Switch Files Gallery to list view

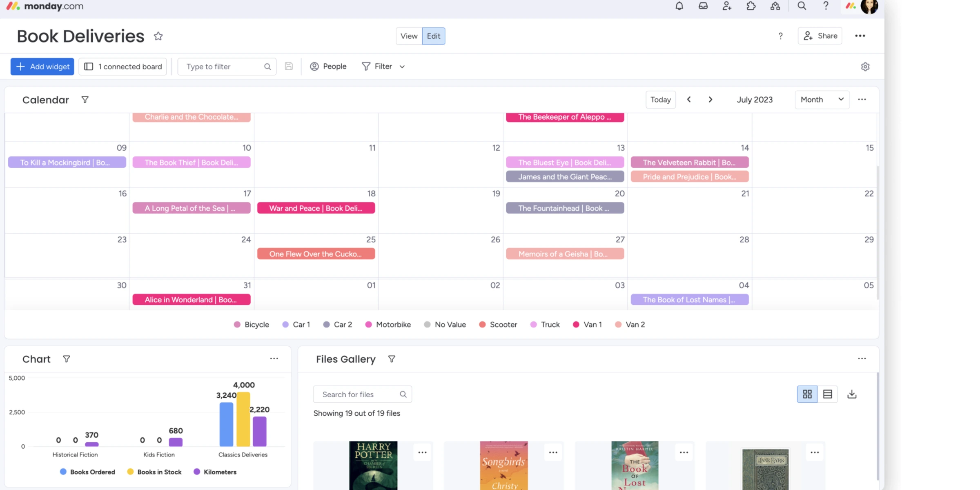tap(828, 394)
